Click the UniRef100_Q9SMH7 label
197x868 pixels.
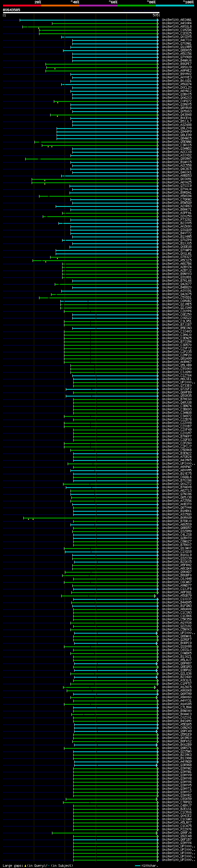tap(177, 159)
